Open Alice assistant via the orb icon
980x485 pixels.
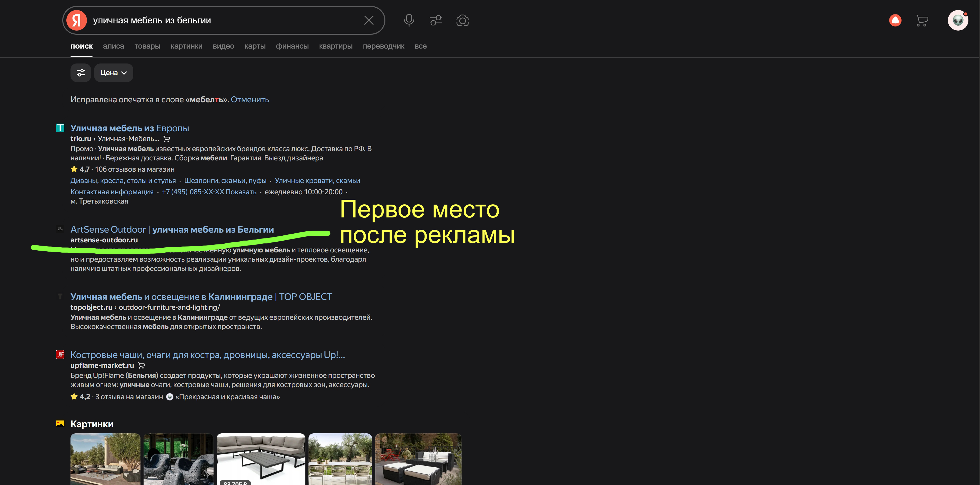895,20
